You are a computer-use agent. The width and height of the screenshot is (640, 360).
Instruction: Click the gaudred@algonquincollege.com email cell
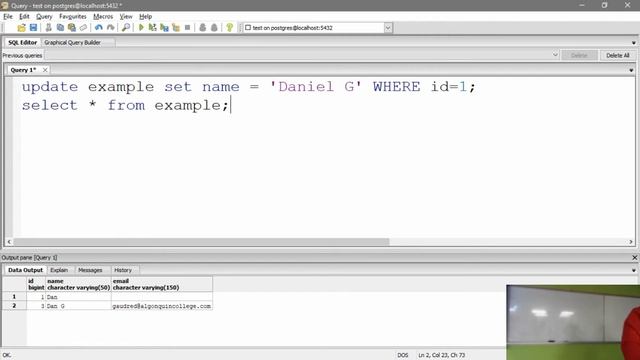click(162, 306)
